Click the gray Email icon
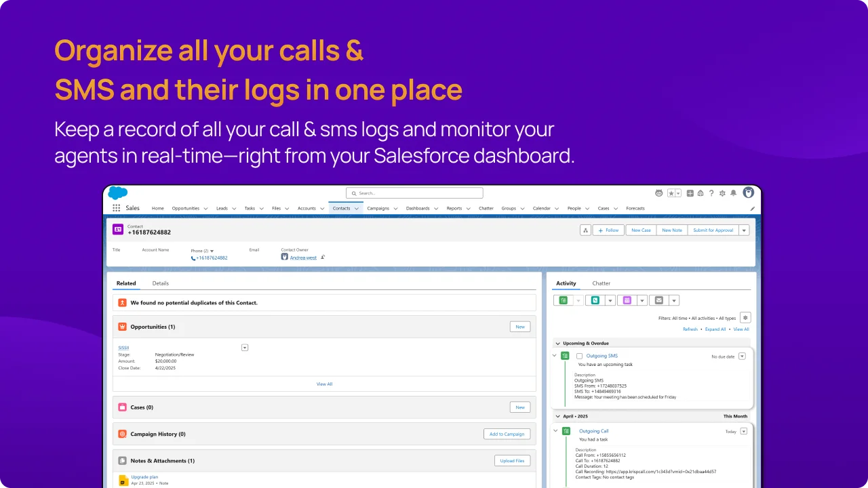 [658, 300]
